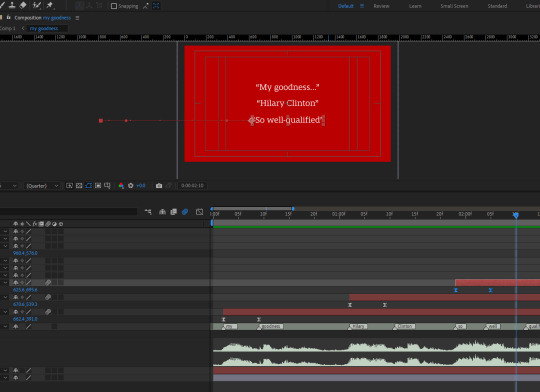Toggle the blue Enable Motion Blur button

[185, 212]
